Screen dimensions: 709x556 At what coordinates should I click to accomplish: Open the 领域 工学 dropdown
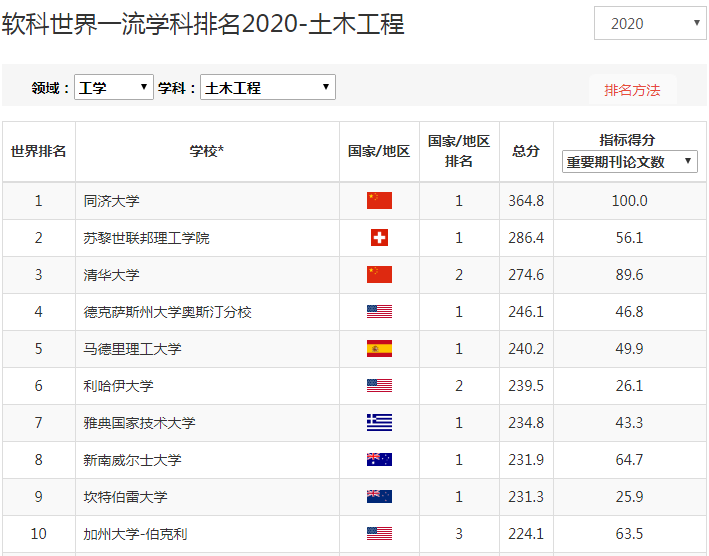(x=114, y=87)
